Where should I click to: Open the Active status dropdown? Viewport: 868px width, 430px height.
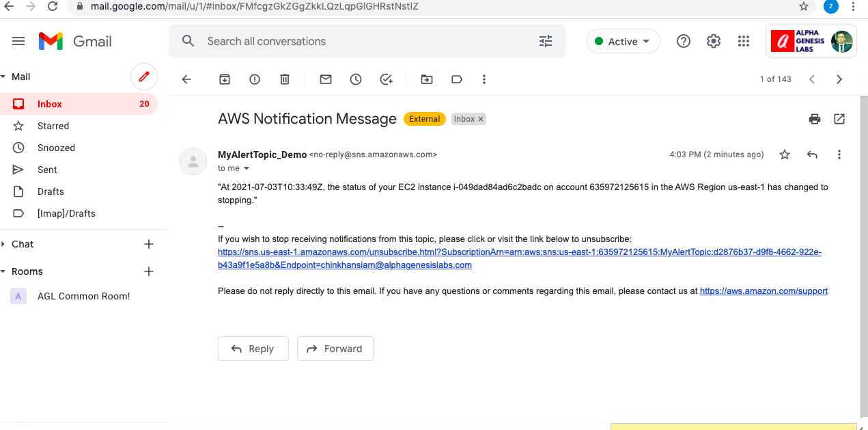point(623,41)
